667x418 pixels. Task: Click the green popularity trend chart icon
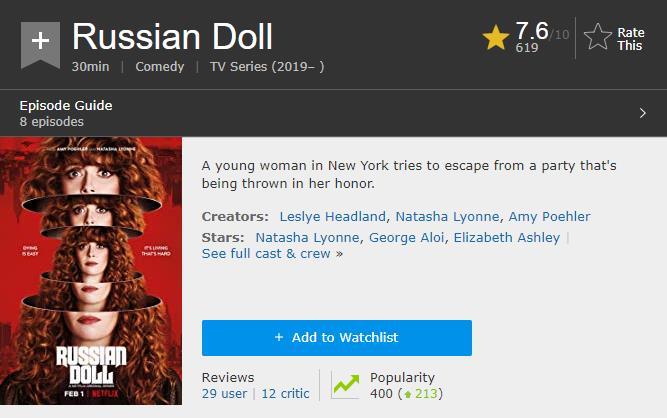tap(346, 385)
